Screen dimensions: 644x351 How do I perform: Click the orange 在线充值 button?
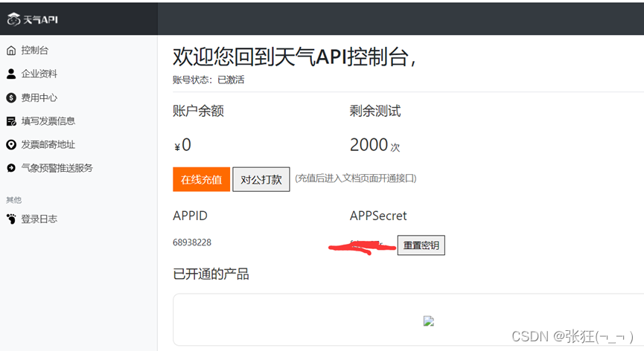(201, 179)
